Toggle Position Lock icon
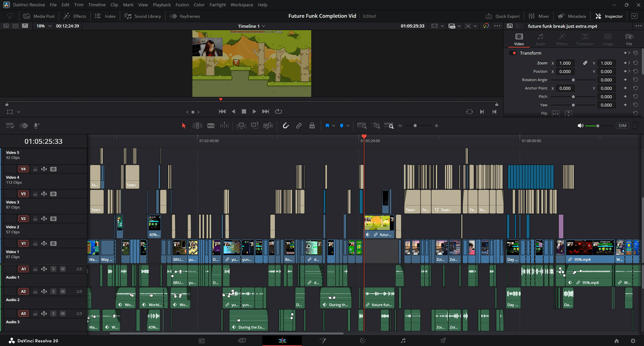This screenshot has width=644, height=346. click(x=312, y=126)
